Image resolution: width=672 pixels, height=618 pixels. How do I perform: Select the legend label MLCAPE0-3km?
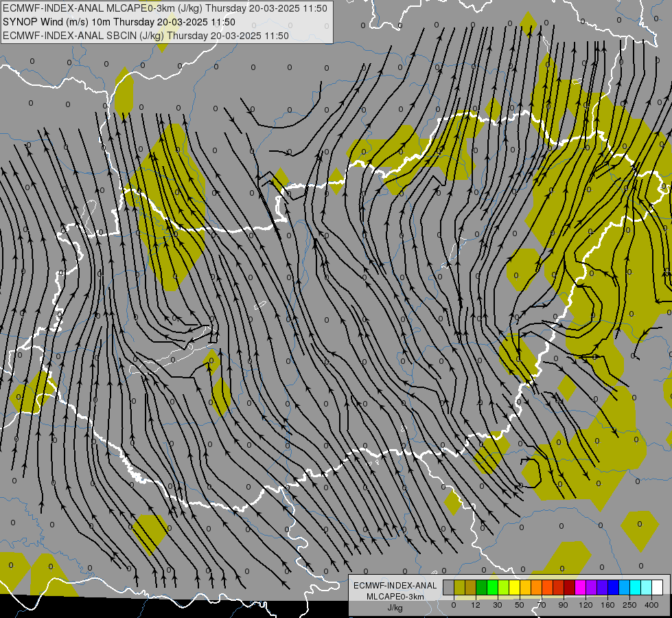point(395,597)
